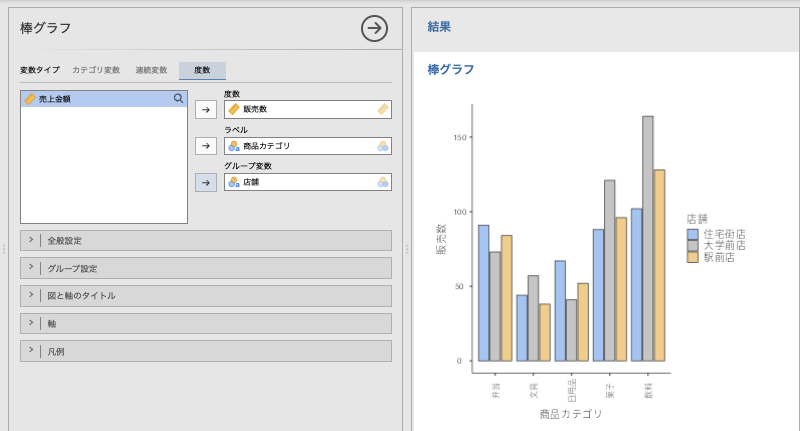Click the search magnifier in the variable list
Screen dimensions: 800x431
[179, 99]
